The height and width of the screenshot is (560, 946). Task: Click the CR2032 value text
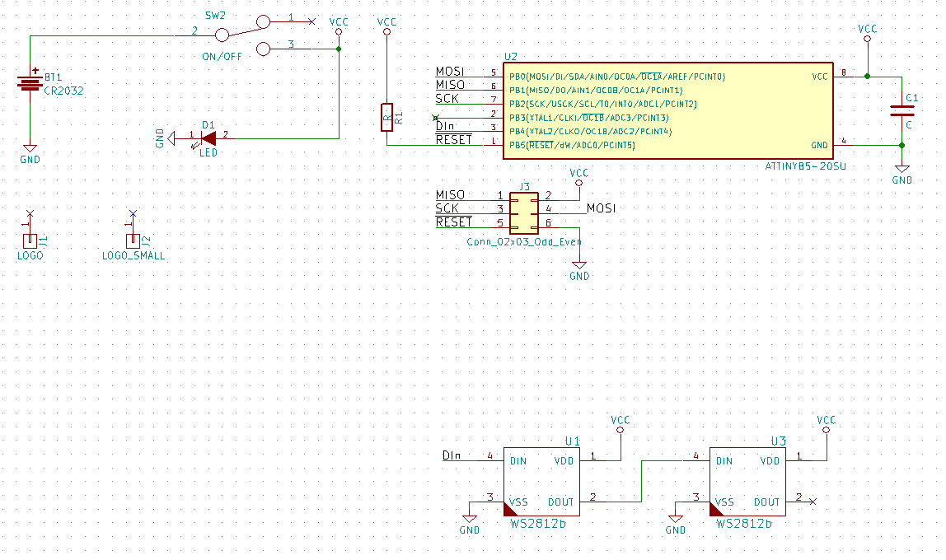pos(64,91)
